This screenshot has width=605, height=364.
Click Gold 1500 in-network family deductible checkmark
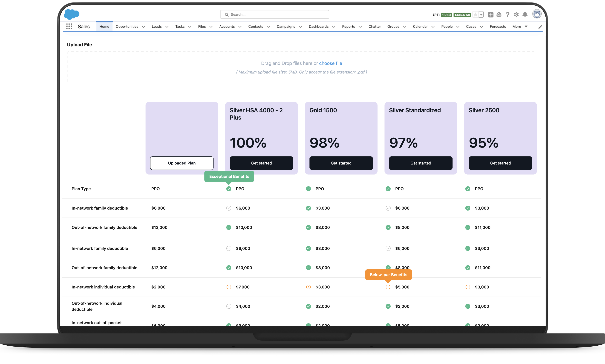tap(308, 208)
